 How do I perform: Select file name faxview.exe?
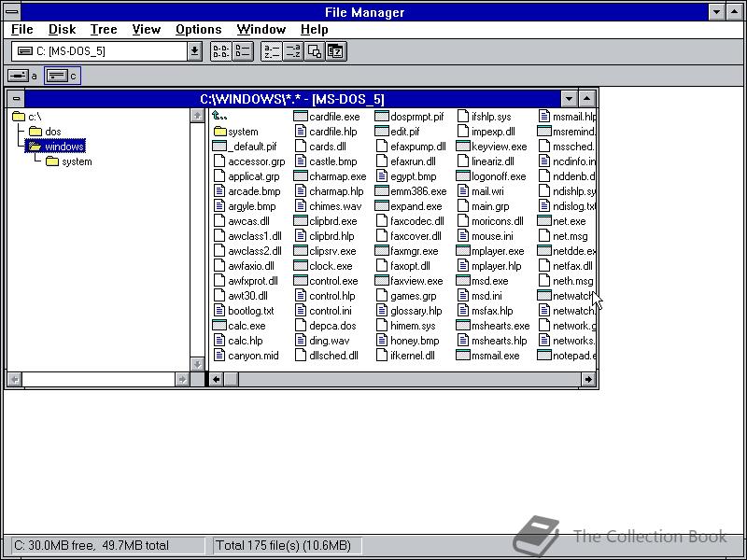pos(416,281)
